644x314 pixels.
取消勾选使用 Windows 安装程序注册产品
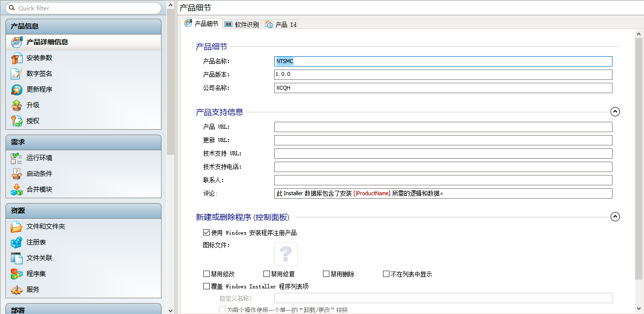coord(206,232)
